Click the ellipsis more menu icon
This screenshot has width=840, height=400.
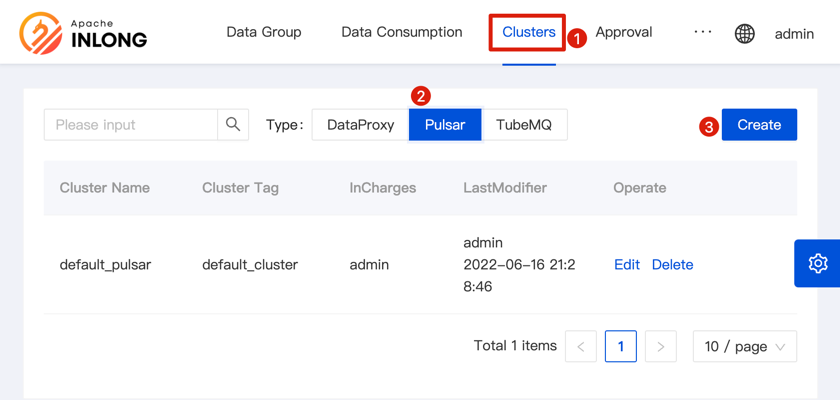click(x=703, y=32)
